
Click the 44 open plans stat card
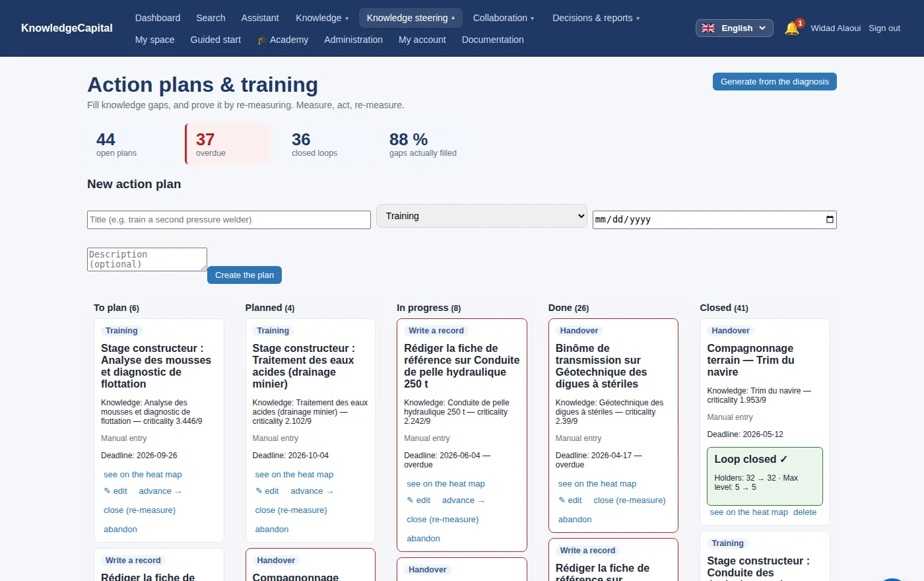click(130, 144)
